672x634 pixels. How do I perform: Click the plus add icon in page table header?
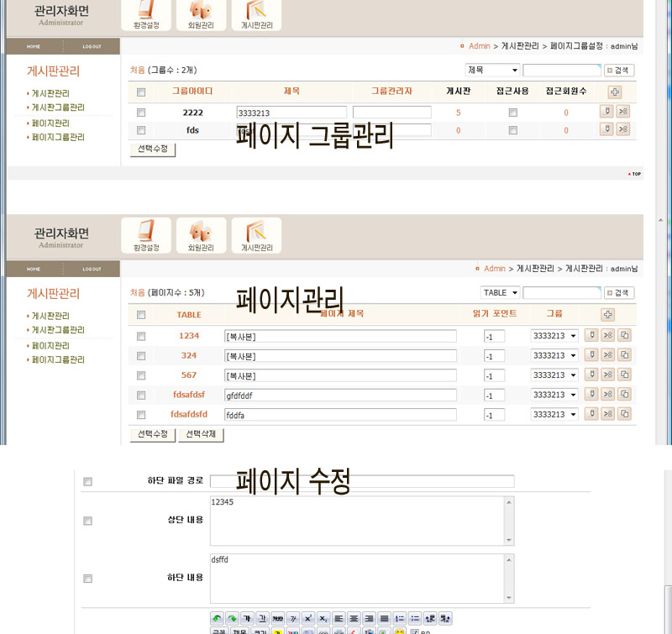[607, 314]
